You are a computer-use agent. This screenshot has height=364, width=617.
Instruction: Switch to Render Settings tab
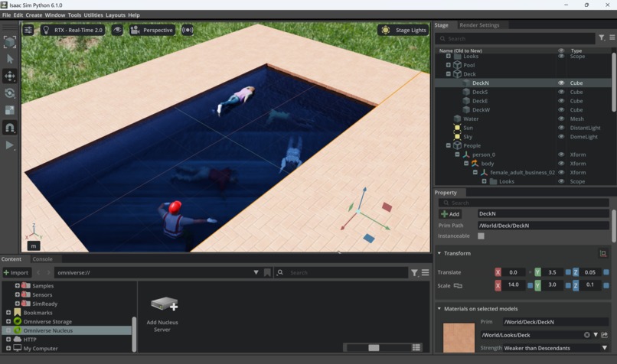tap(479, 25)
